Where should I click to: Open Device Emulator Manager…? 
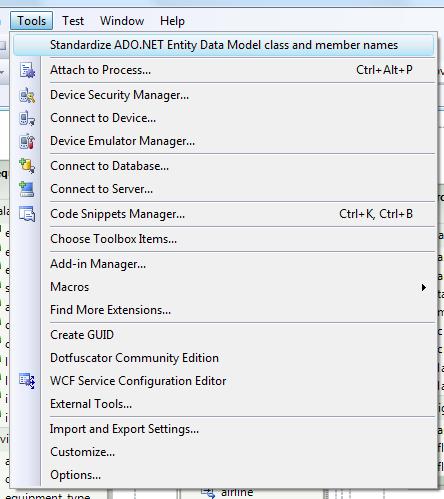pyautogui.click(x=224, y=141)
